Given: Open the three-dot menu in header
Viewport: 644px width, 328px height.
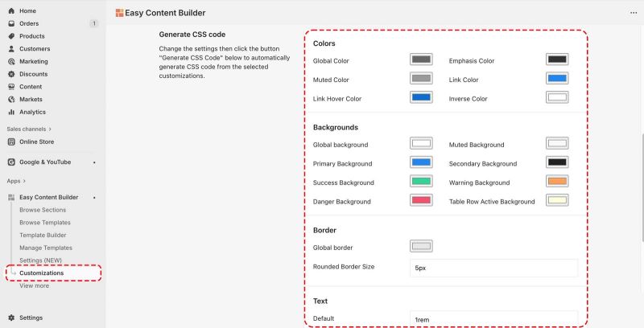Looking at the screenshot, I should [633, 13].
